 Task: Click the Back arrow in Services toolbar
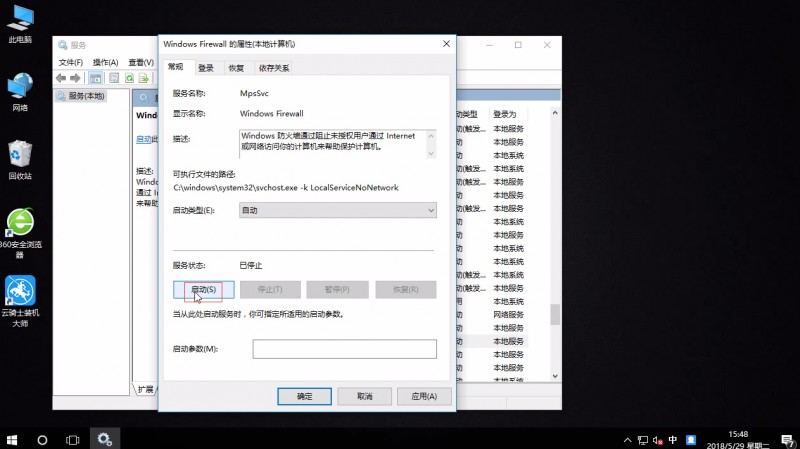tap(61, 78)
